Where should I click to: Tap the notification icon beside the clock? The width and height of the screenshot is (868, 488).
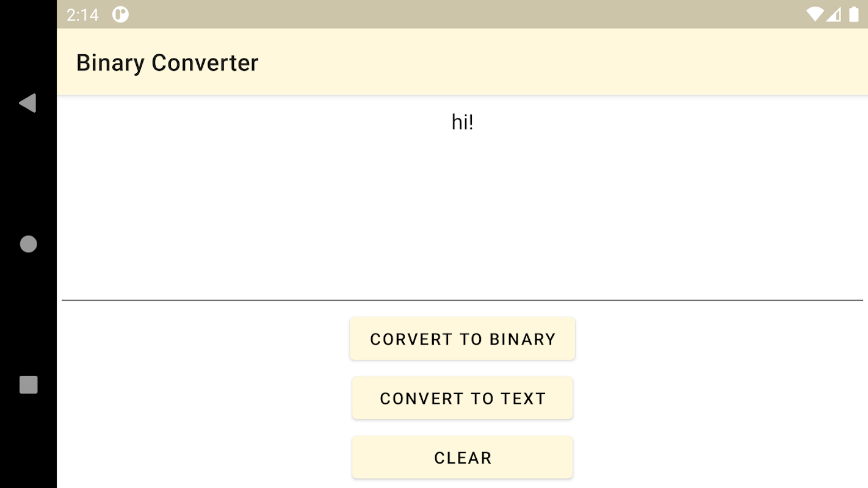(120, 15)
